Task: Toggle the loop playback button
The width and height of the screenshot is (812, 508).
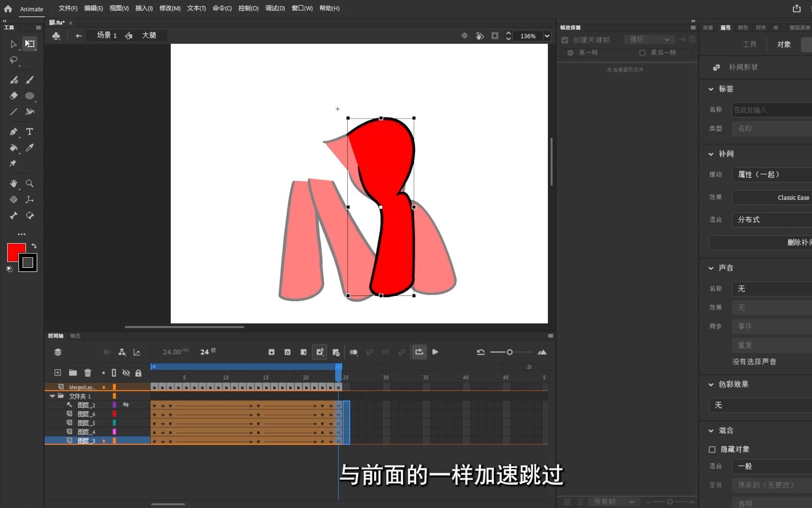Action: [419, 352]
